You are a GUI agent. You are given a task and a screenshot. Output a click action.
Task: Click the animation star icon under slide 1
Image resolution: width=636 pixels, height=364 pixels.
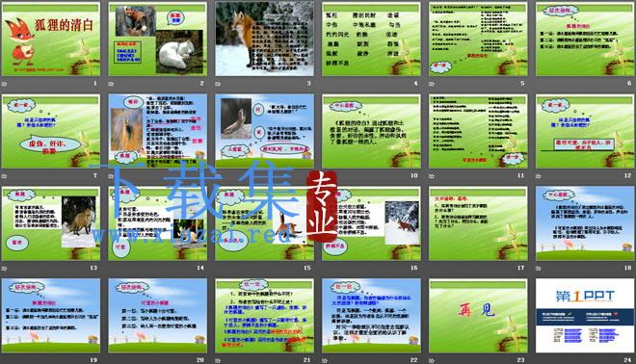point(5,84)
